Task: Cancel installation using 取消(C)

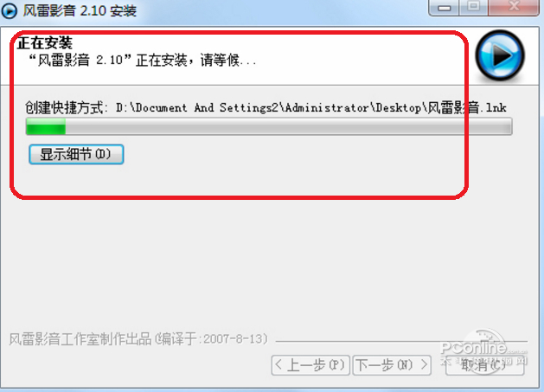Action: pos(484,365)
